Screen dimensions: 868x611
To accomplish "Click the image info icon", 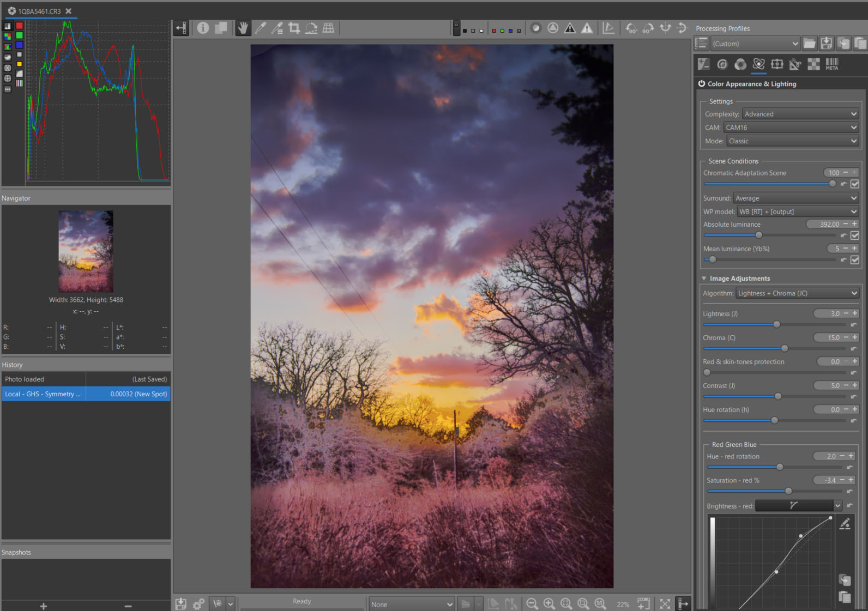I will coord(203,28).
